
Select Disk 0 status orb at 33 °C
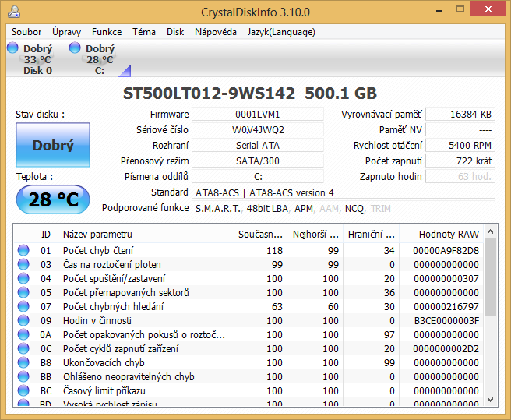[12, 48]
